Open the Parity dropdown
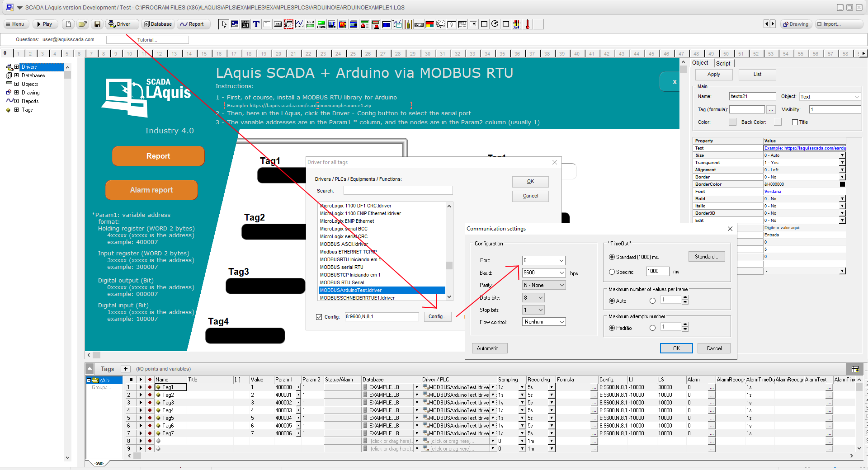Viewport: 868px width, 470px height. 561,285
